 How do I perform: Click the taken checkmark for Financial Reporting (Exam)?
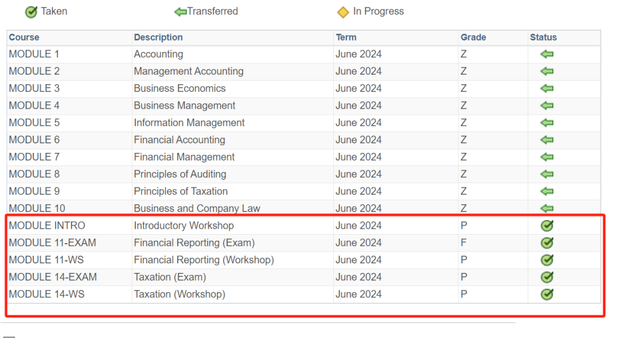pyautogui.click(x=547, y=242)
